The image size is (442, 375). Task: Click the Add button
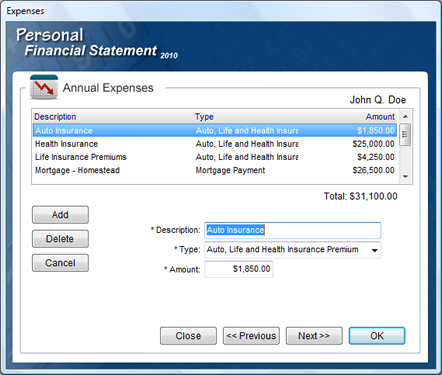(60, 215)
